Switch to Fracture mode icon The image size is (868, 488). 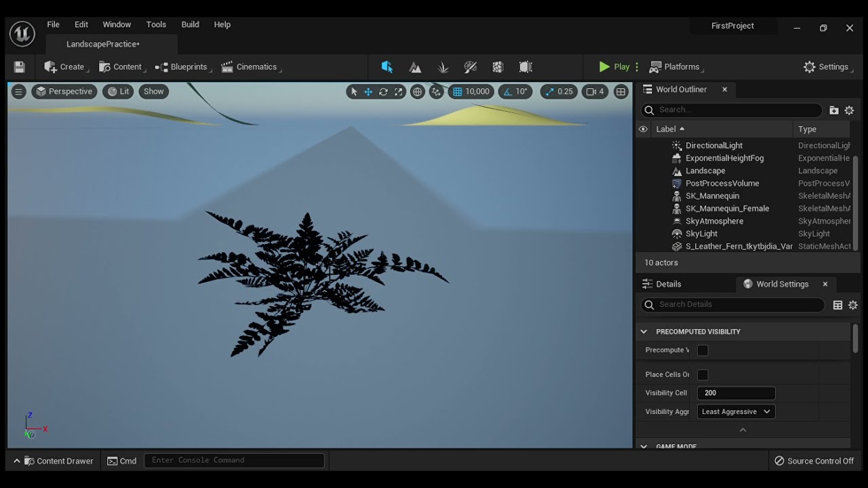(x=498, y=67)
